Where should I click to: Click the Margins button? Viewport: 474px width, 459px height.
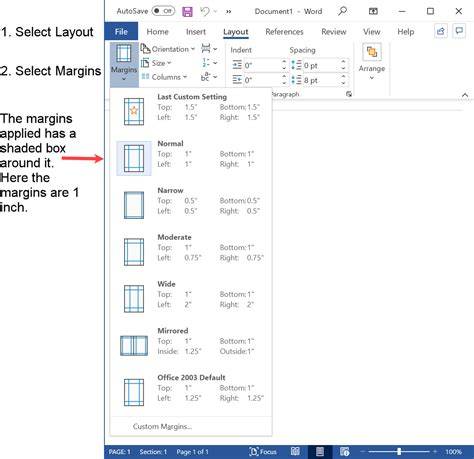coord(124,64)
